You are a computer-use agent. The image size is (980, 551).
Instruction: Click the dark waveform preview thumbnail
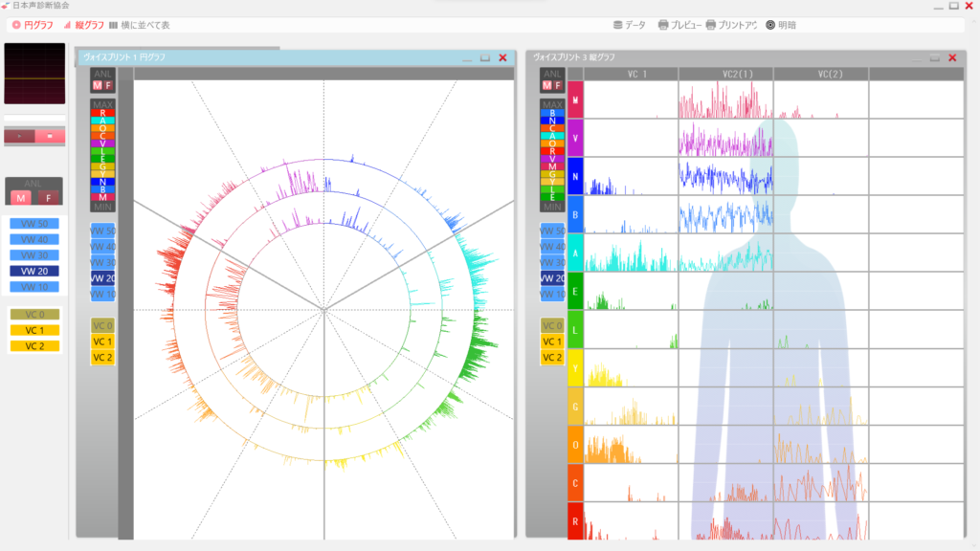coord(34,73)
